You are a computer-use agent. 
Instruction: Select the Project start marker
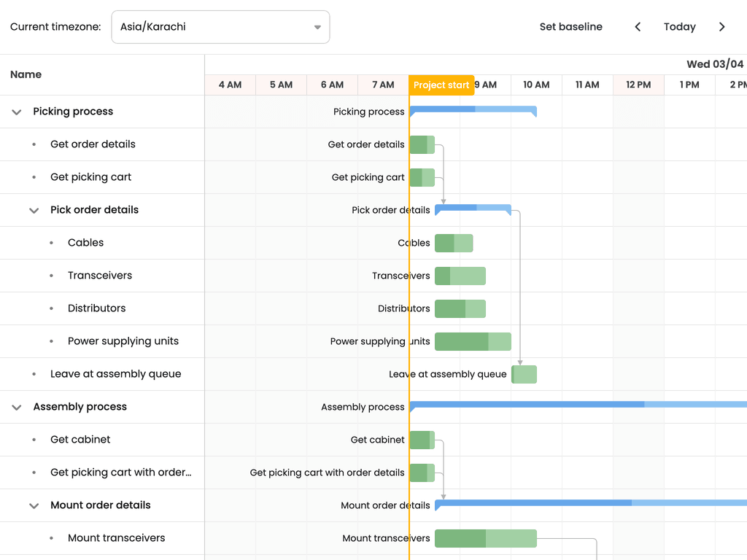click(x=441, y=85)
